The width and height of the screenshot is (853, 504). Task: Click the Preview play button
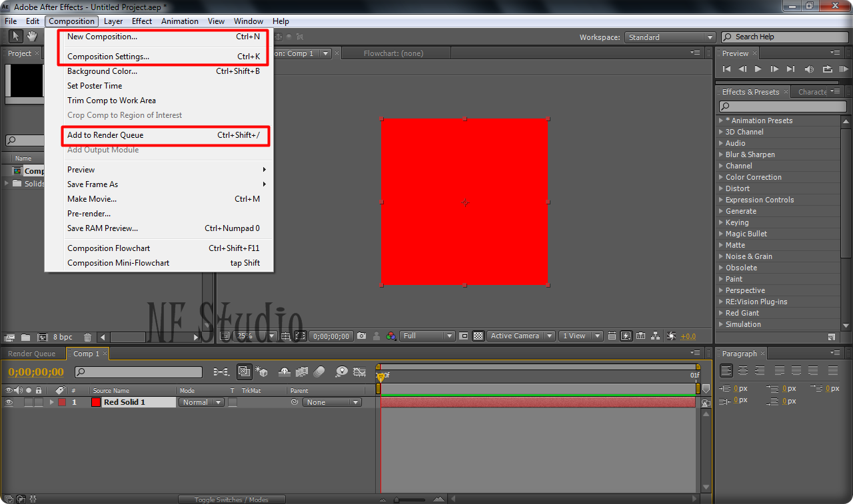758,69
